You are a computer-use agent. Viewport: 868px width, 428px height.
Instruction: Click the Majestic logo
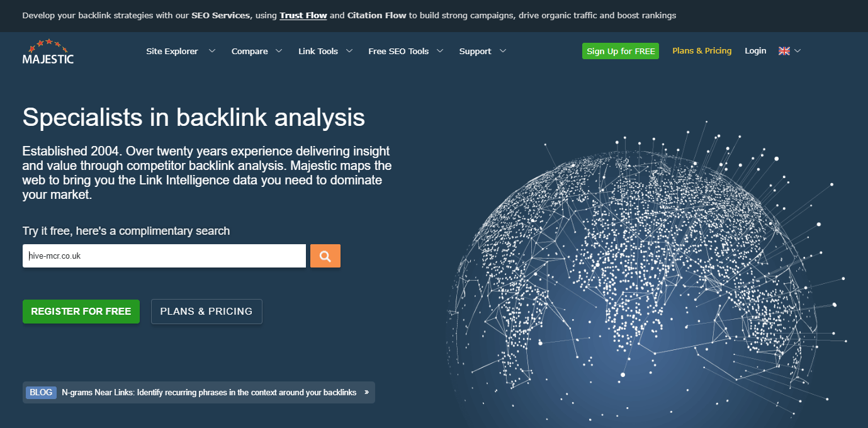tap(48, 51)
